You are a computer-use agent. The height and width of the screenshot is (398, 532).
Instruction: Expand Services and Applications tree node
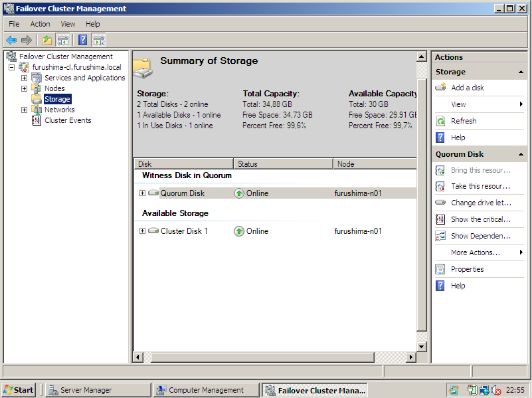[x=24, y=78]
